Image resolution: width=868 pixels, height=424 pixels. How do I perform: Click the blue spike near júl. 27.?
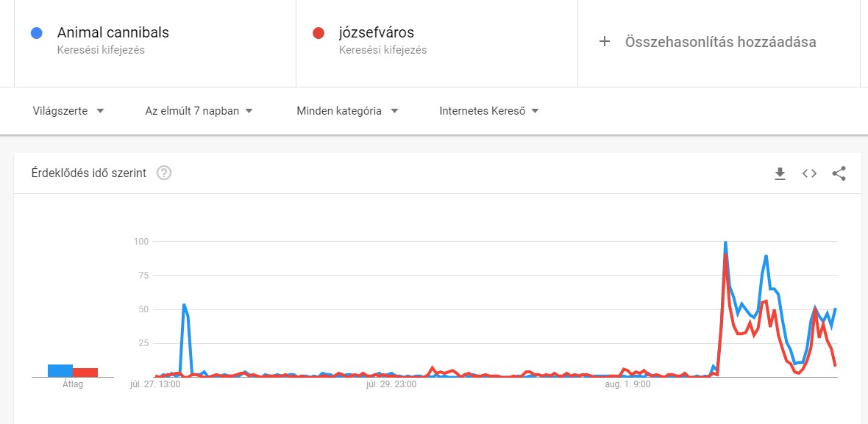coord(184,305)
